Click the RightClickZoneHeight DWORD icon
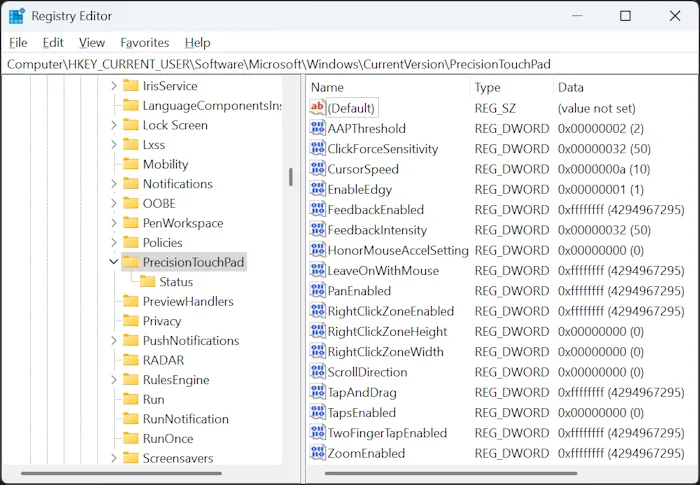Image resolution: width=700 pixels, height=485 pixels. click(317, 331)
